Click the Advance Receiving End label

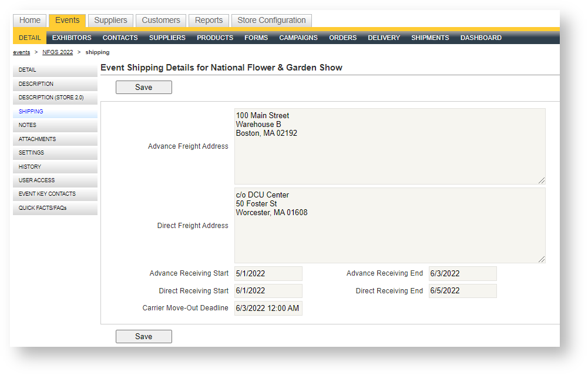(x=384, y=273)
